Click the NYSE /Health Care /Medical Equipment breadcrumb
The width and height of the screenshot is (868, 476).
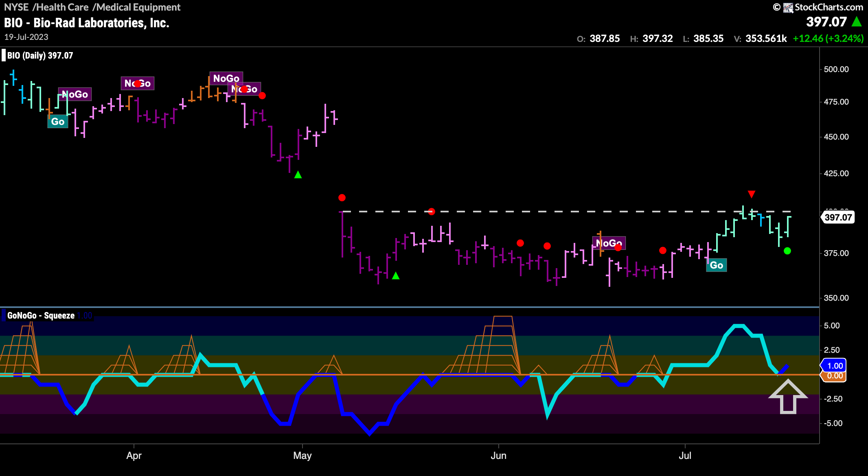pos(92,7)
